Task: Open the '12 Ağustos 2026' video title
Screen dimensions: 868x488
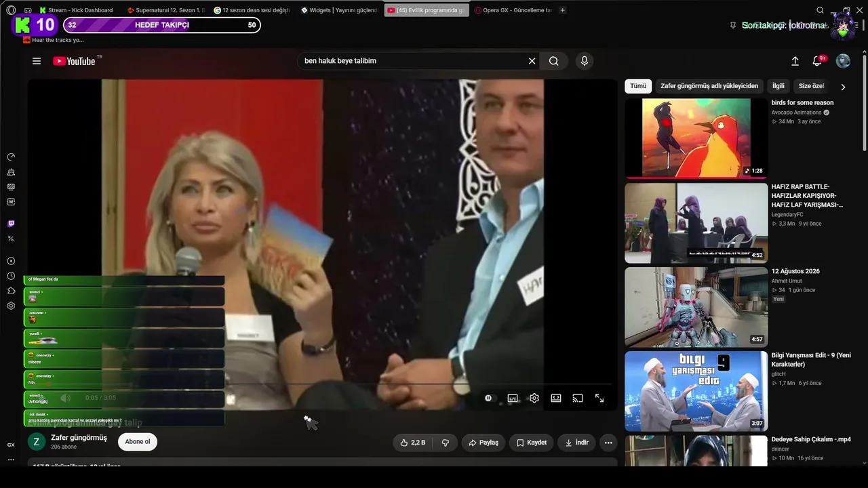Action: coord(795,271)
